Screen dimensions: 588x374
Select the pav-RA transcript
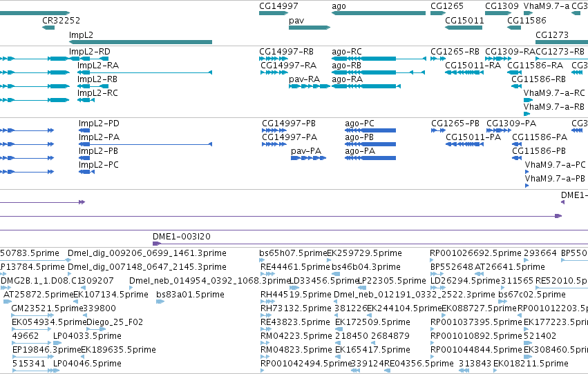pos(310,86)
